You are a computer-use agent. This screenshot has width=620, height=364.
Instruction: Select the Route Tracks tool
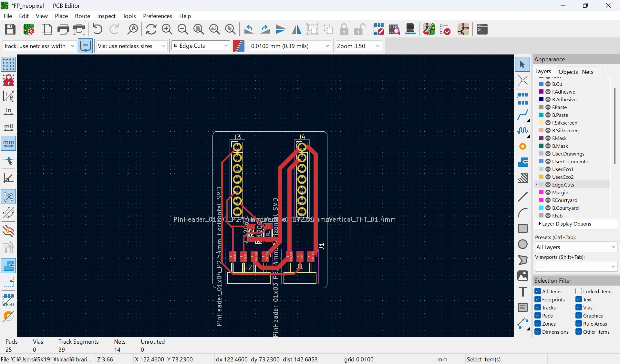click(522, 115)
